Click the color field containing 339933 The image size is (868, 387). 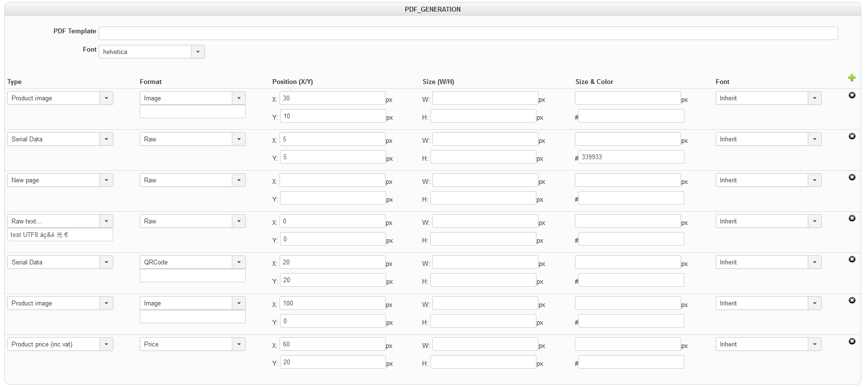[x=631, y=157]
